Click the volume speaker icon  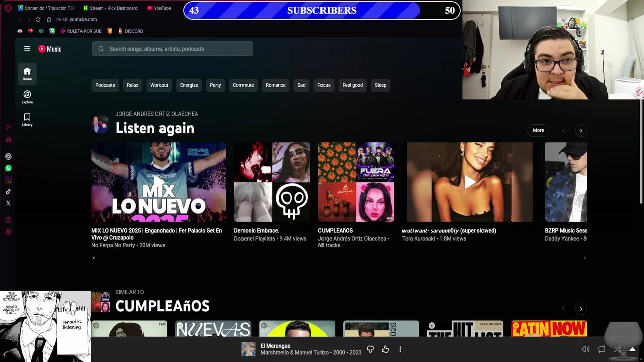click(x=586, y=349)
